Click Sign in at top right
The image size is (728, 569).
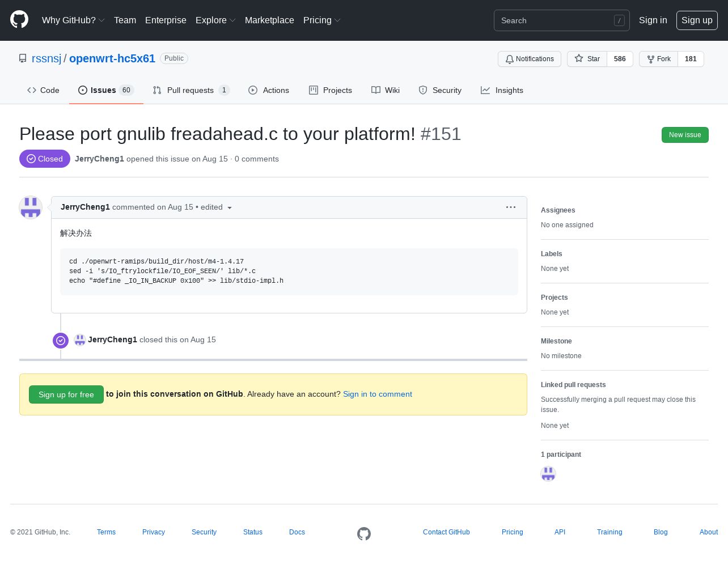pyautogui.click(x=653, y=20)
